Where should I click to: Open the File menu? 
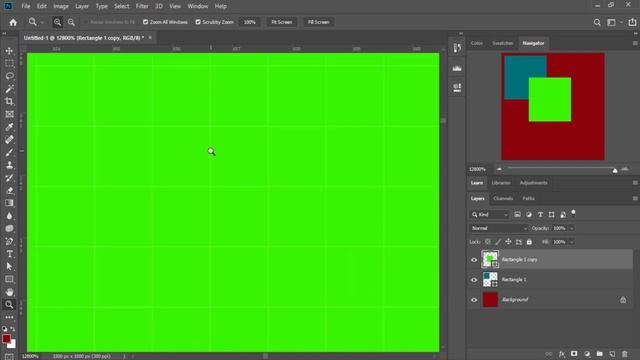tap(26, 6)
